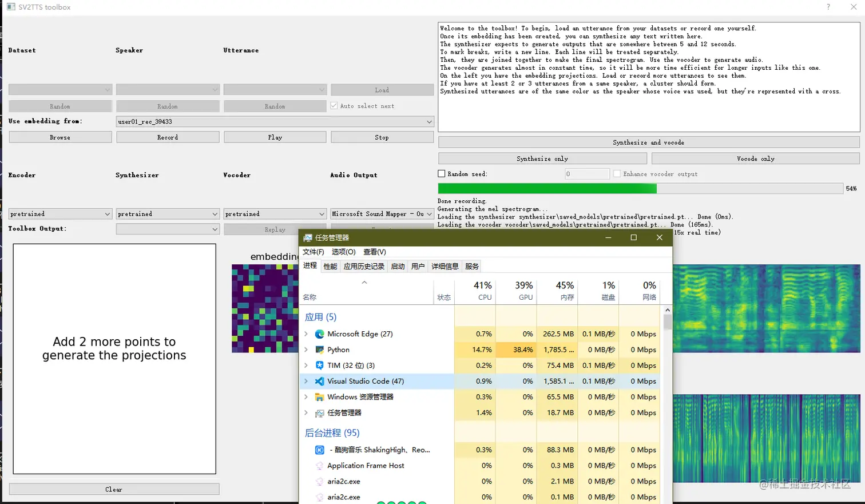Maximize the Task Manager window
The width and height of the screenshot is (865, 504).
(x=633, y=237)
